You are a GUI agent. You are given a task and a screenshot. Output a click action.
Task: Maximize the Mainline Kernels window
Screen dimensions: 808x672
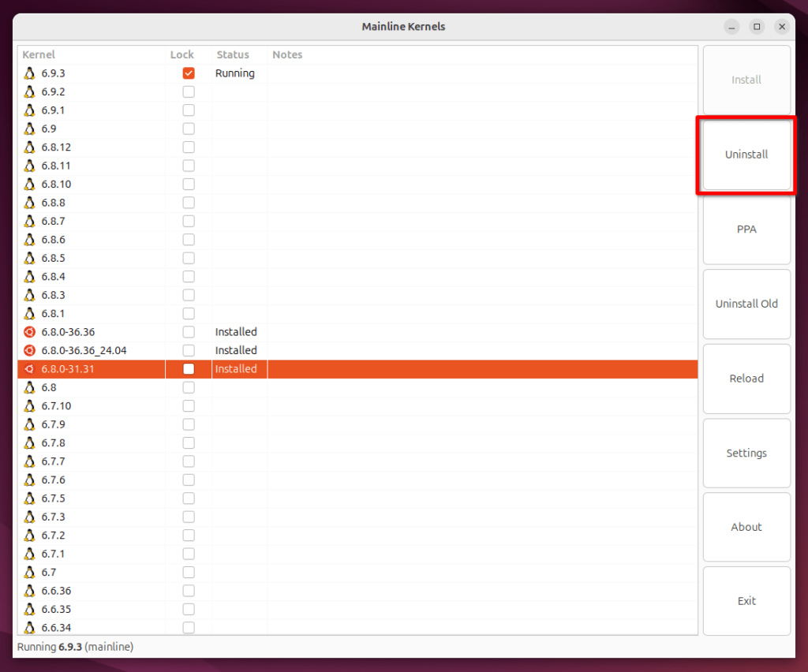pos(757,26)
